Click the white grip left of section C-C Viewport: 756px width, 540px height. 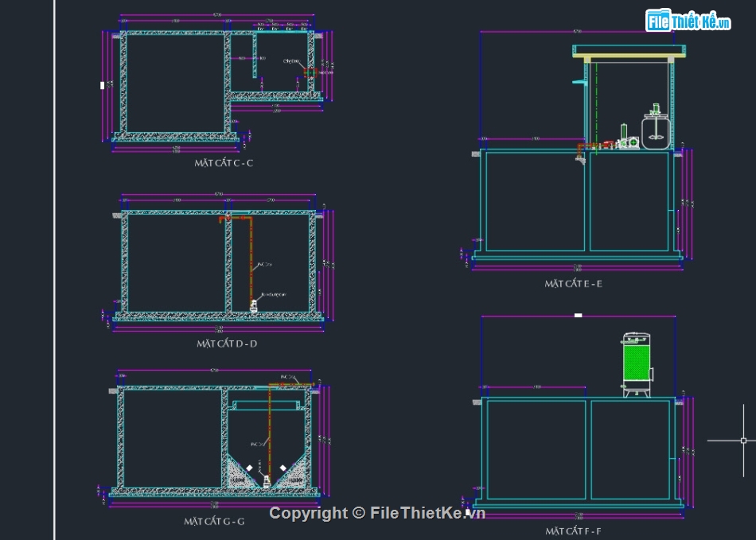click(x=102, y=85)
